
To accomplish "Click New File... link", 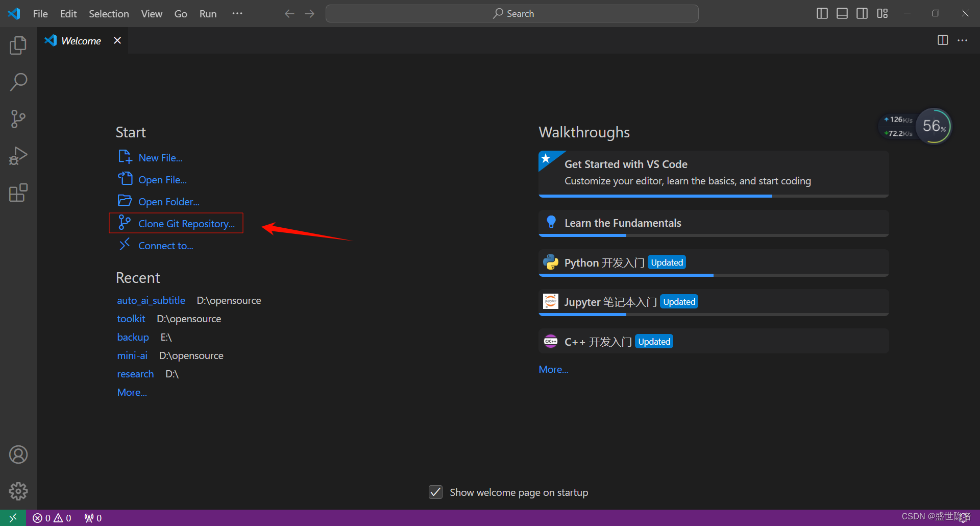I will point(160,158).
